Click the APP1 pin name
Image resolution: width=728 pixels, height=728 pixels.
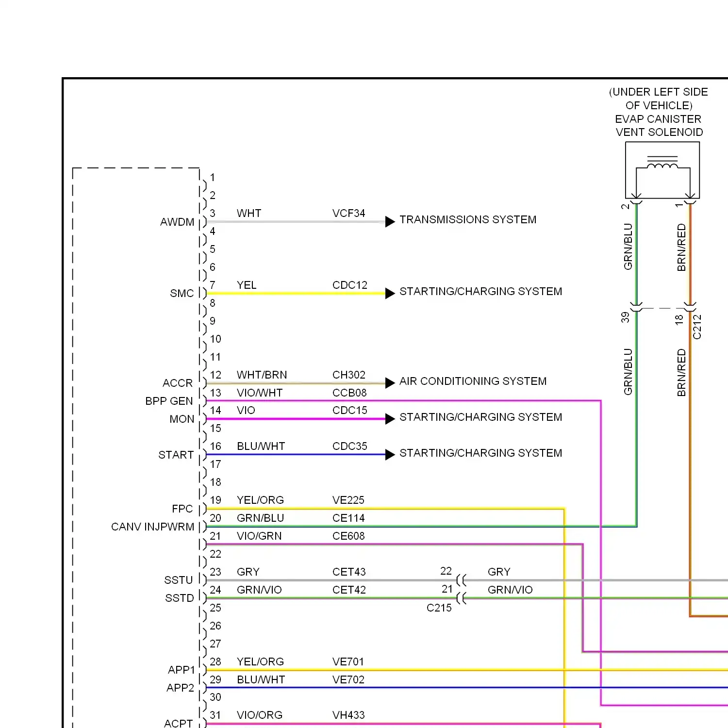(x=182, y=670)
